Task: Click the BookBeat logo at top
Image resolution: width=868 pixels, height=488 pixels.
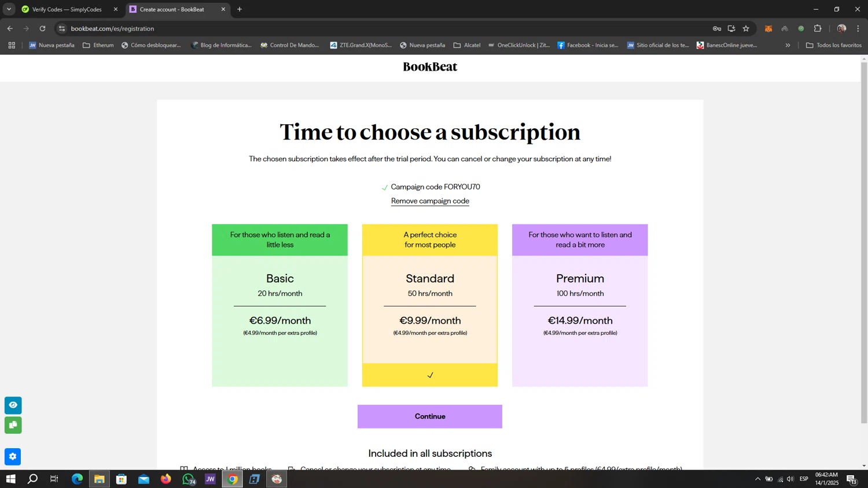Action: [x=430, y=67]
